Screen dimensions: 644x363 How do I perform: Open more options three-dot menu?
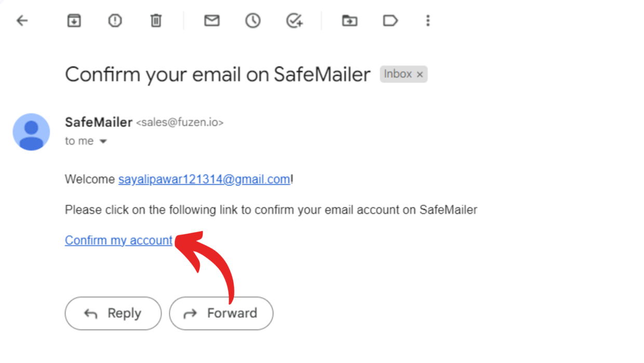pos(428,21)
